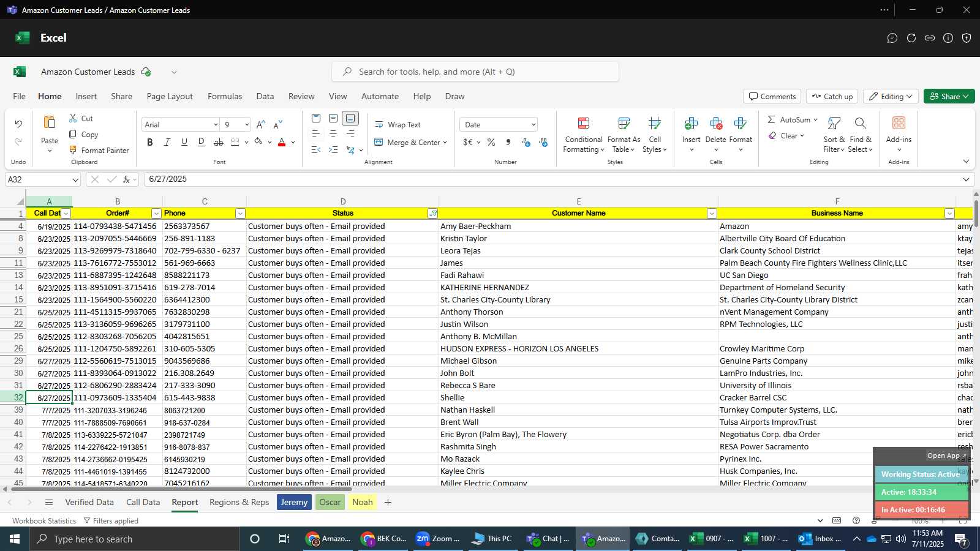980x551 pixels.
Task: Click the search for tools box
Action: (475, 72)
